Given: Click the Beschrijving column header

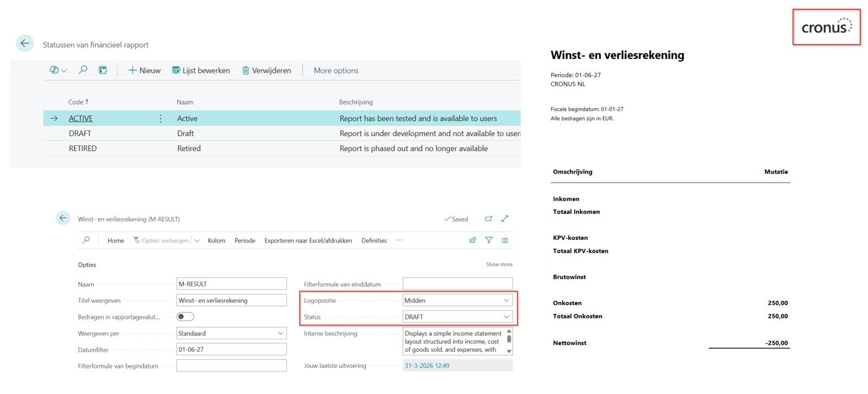Looking at the screenshot, I should click(356, 102).
